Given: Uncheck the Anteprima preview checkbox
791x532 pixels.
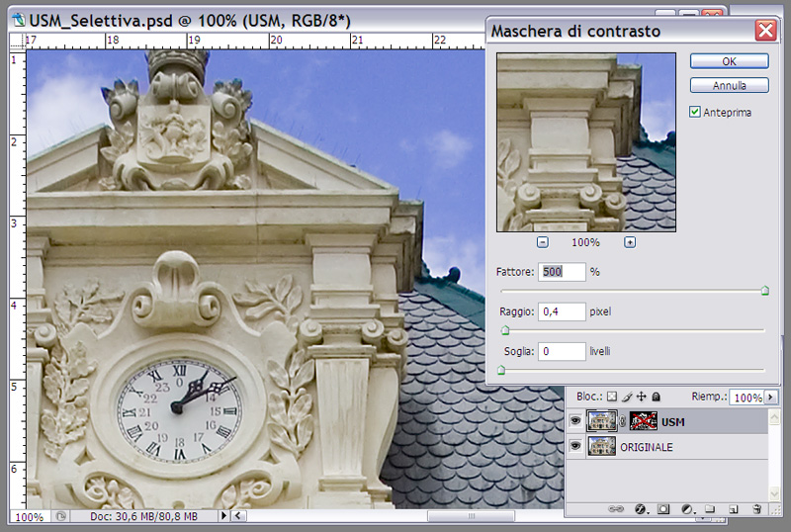Looking at the screenshot, I should click(695, 113).
